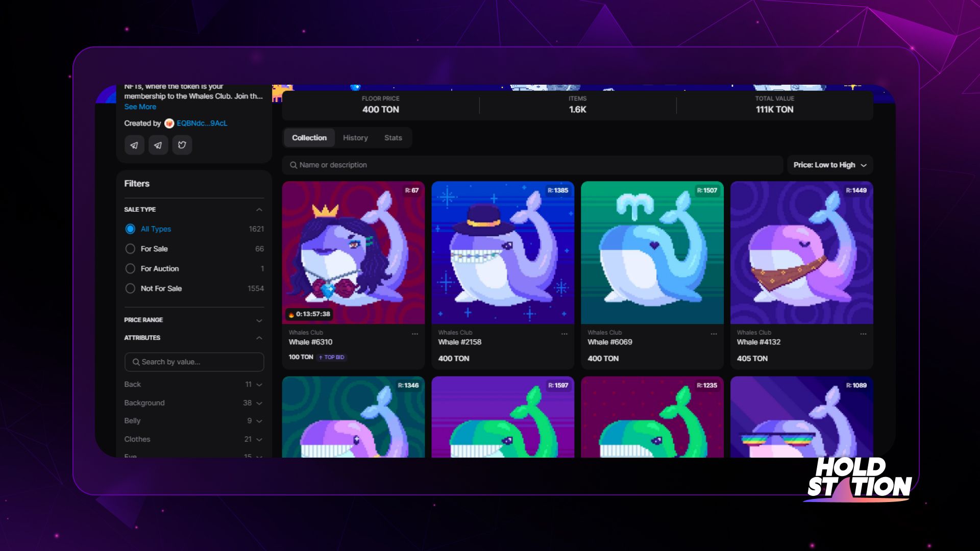980x551 pixels.
Task: Click the R:1507 rarity badge
Action: [707, 191]
